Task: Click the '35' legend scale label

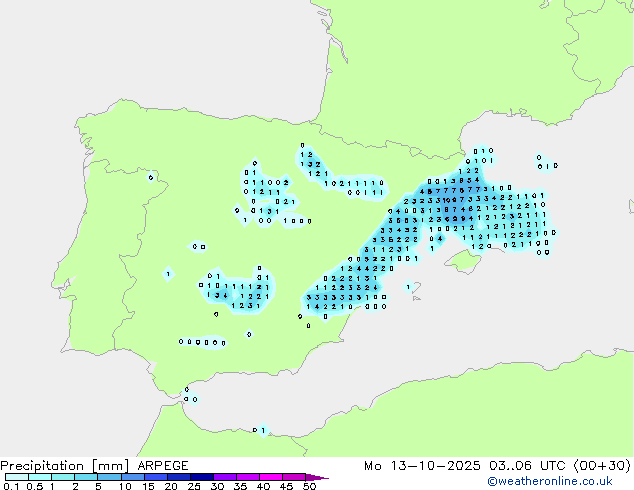Action: 240,486
